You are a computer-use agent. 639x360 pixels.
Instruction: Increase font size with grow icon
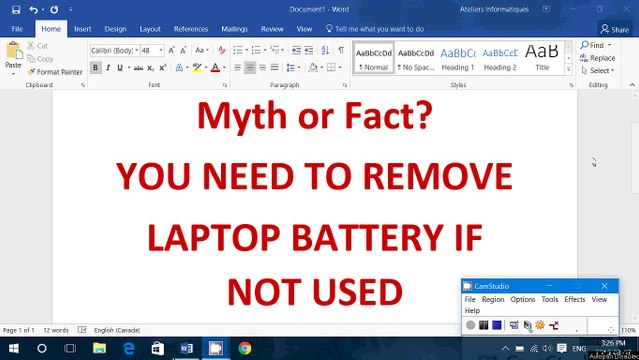[172, 50]
